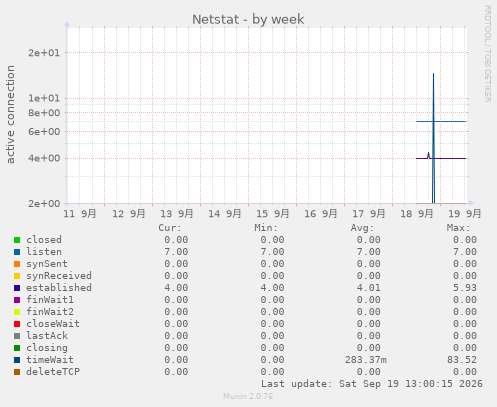Click the 'Netstat - by week' title
Screen dimensions: 497x407
pos(248,19)
